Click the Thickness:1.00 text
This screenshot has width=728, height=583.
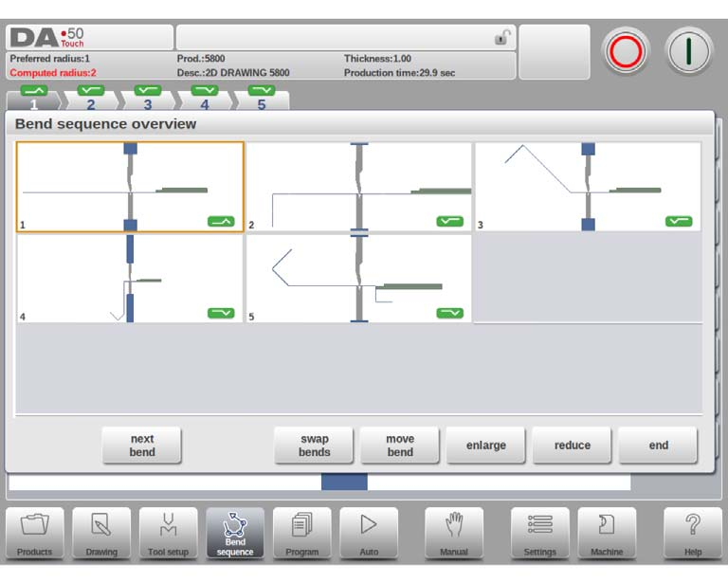(x=377, y=59)
